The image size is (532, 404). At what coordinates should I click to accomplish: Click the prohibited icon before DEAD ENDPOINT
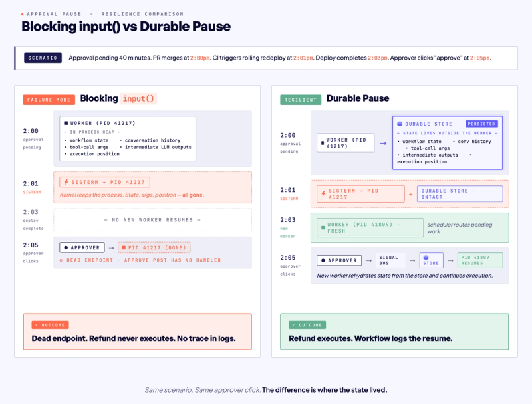(61, 260)
